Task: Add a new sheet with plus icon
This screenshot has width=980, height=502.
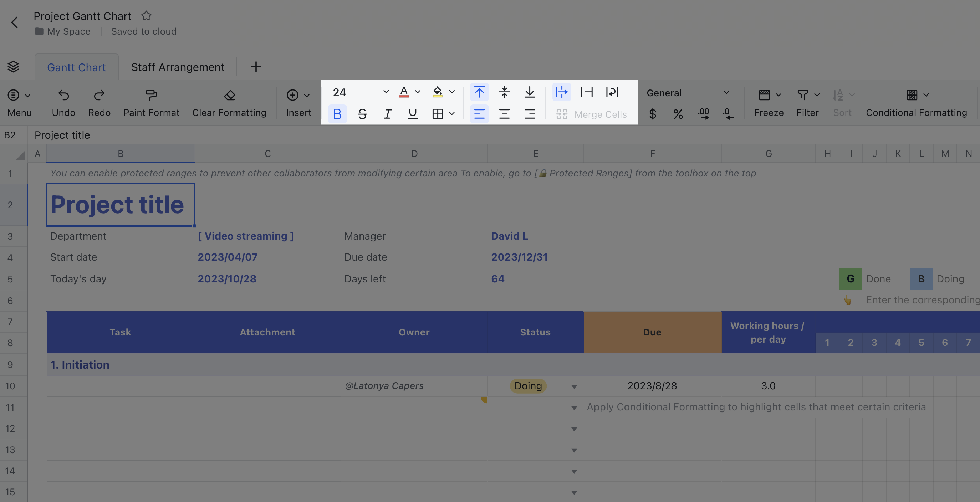Action: 256,67
